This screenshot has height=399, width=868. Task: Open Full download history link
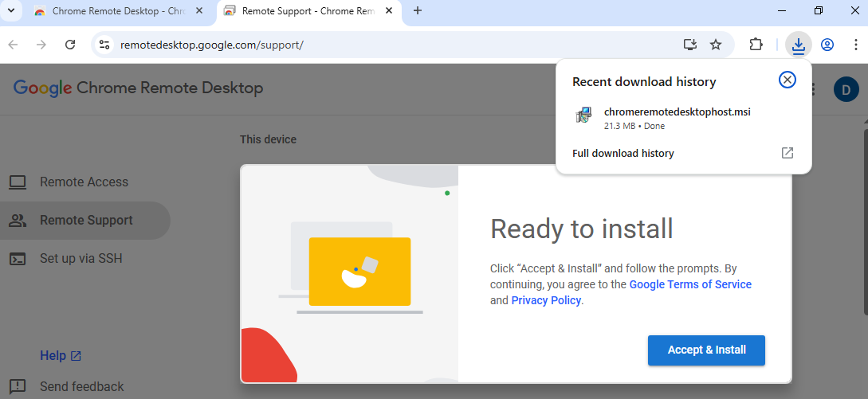coord(623,153)
